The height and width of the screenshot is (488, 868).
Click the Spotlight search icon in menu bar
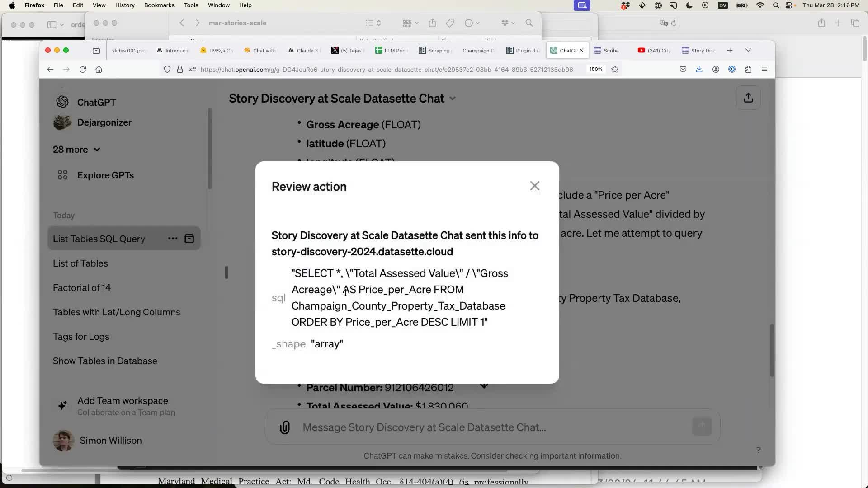tap(776, 5)
